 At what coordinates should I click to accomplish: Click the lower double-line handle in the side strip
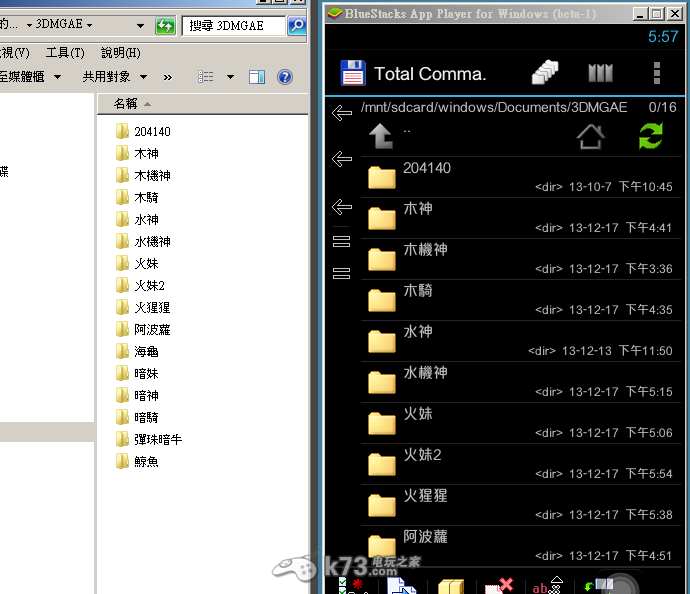click(341, 274)
